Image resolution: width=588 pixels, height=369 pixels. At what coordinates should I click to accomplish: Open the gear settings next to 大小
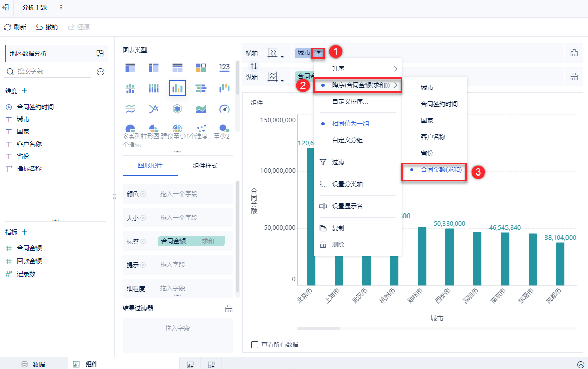tap(143, 218)
